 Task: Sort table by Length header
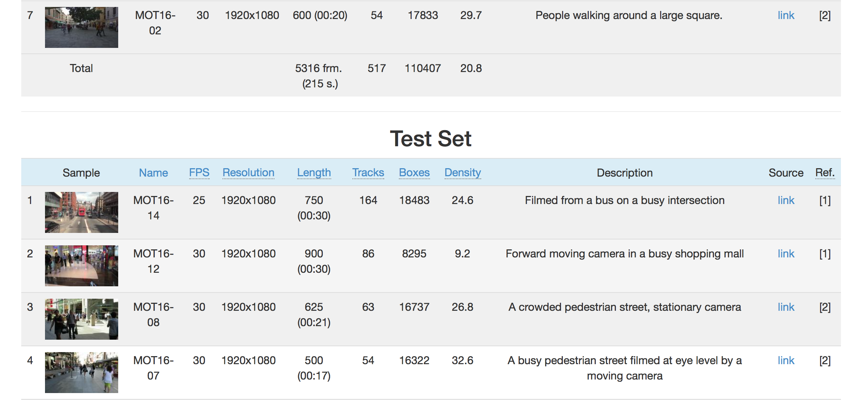pos(314,173)
